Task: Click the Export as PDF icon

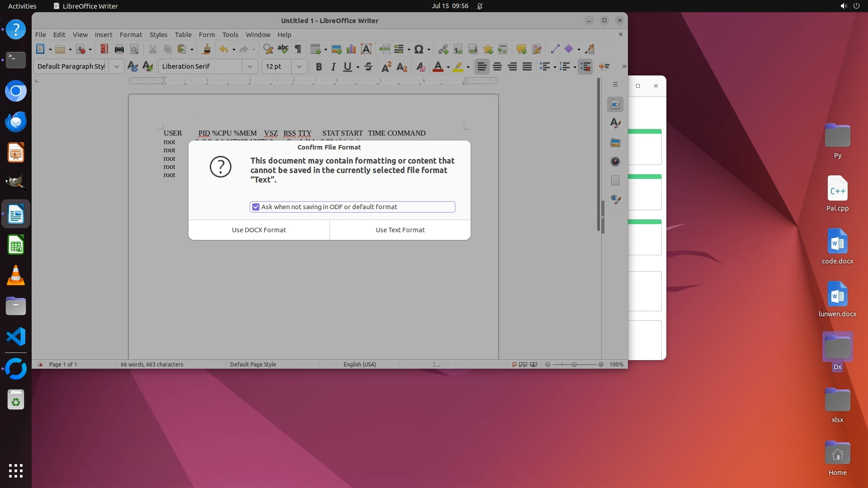Action: click(104, 49)
